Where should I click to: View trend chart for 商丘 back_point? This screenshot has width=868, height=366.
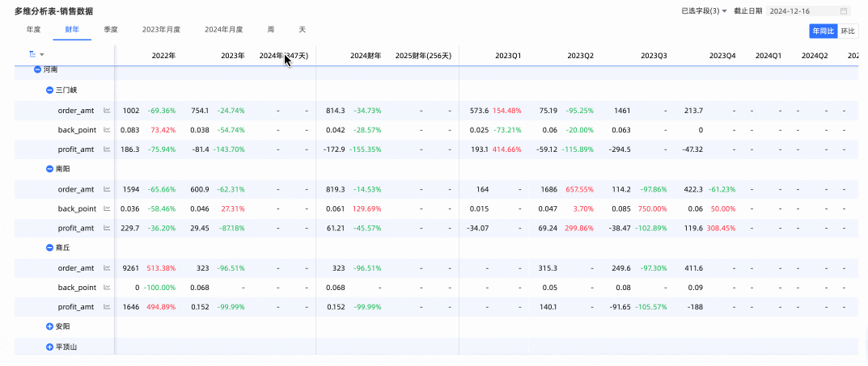107,287
